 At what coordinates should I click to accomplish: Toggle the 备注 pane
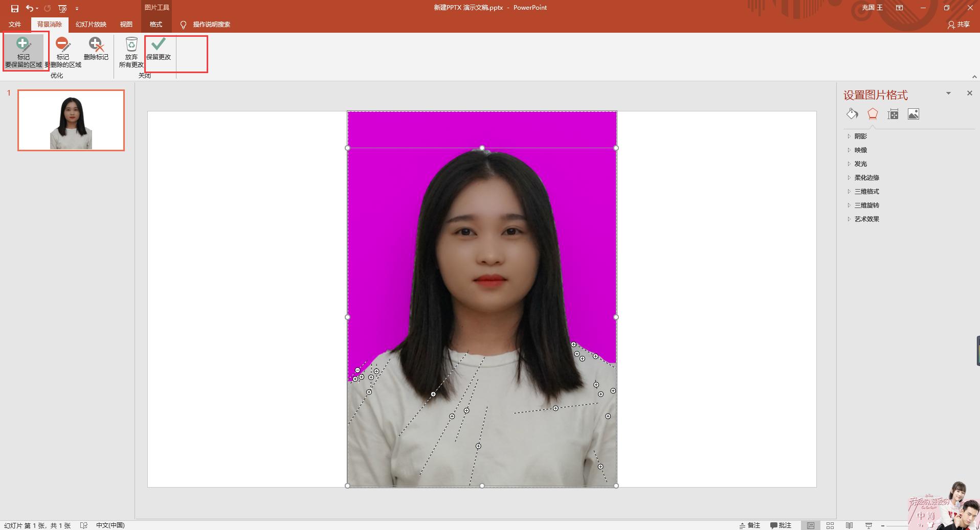pos(750,525)
